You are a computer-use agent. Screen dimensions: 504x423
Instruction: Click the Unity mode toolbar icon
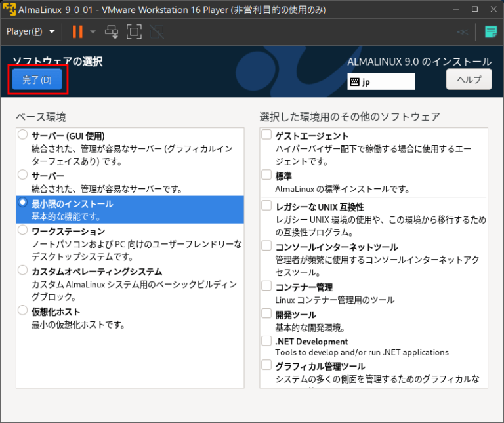(x=156, y=31)
